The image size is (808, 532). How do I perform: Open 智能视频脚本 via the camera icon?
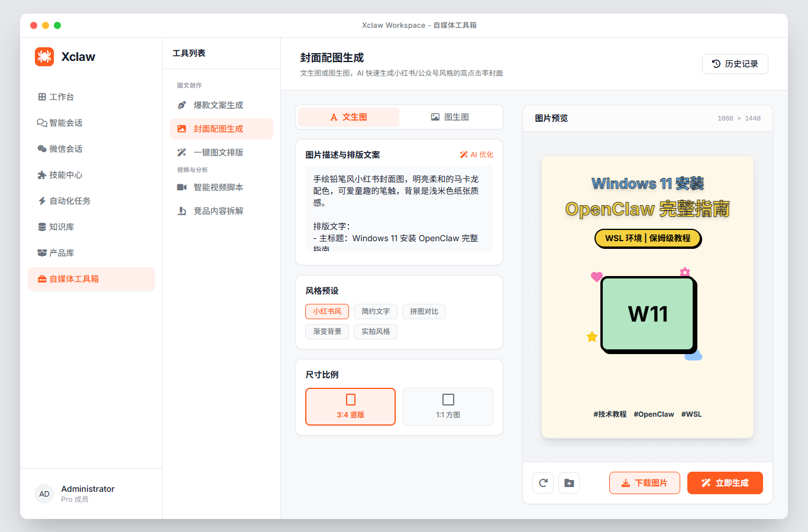click(x=182, y=187)
